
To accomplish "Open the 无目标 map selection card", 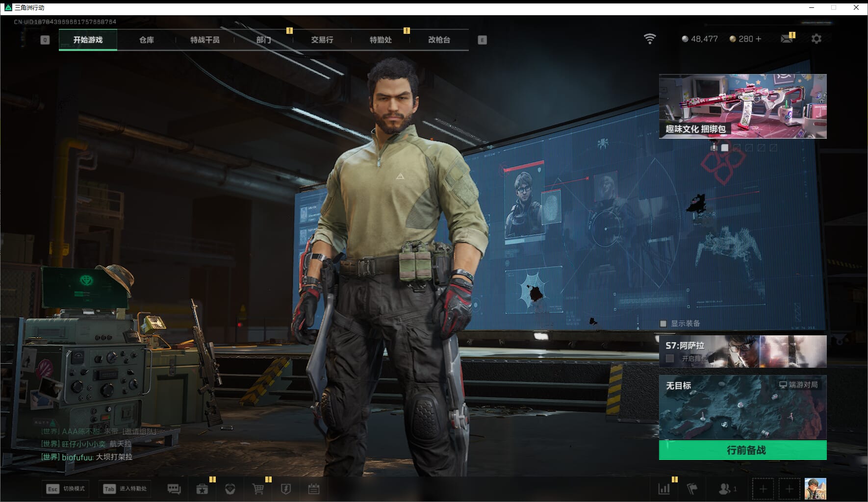I will click(743, 407).
